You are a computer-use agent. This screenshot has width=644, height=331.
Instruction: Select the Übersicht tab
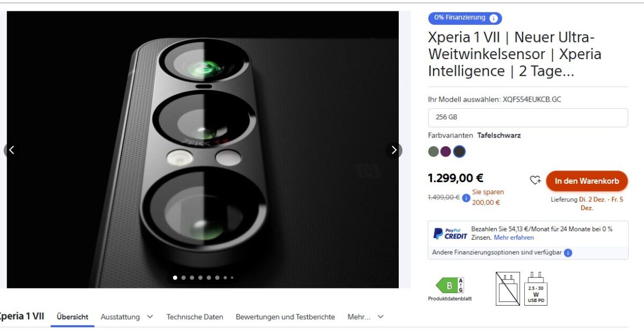tap(72, 317)
